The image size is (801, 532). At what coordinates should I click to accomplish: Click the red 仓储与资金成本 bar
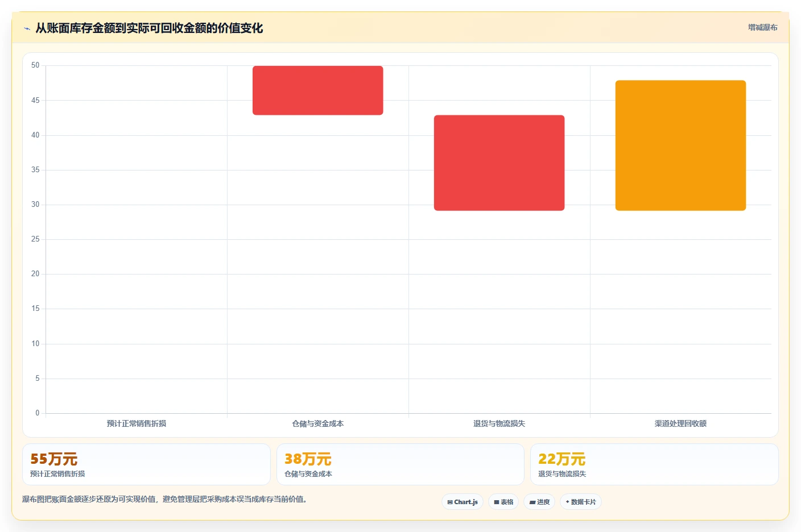click(318, 90)
